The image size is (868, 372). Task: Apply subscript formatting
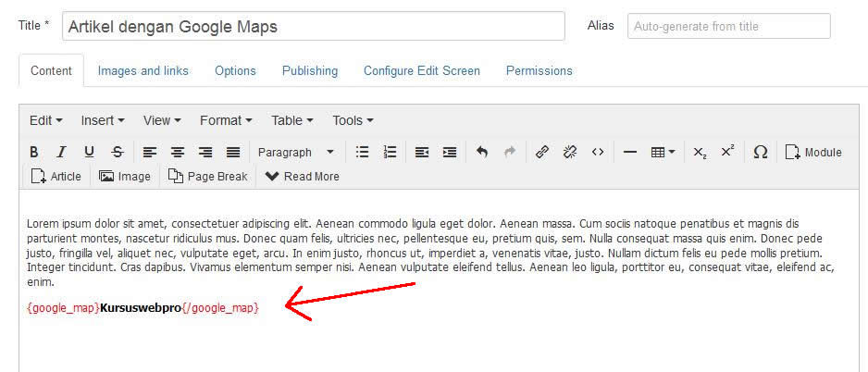point(700,153)
